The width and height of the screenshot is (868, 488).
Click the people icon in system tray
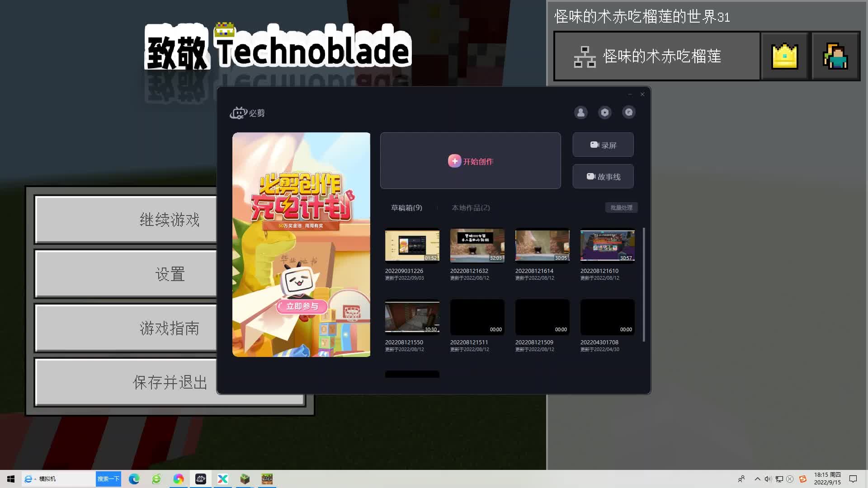(x=741, y=479)
